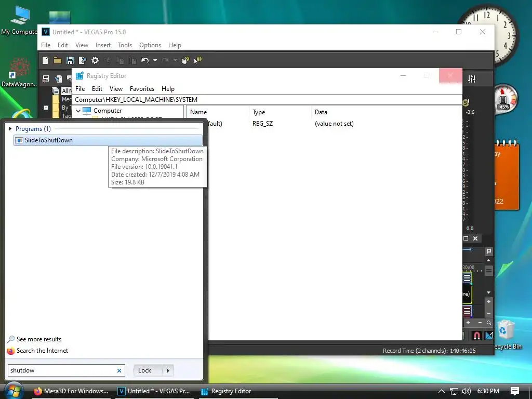Open VEGAS View menu
This screenshot has width=532, height=399.
(82, 45)
